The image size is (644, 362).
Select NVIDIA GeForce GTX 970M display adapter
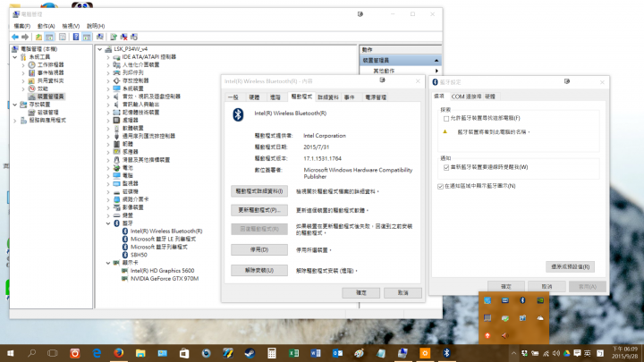click(x=165, y=279)
